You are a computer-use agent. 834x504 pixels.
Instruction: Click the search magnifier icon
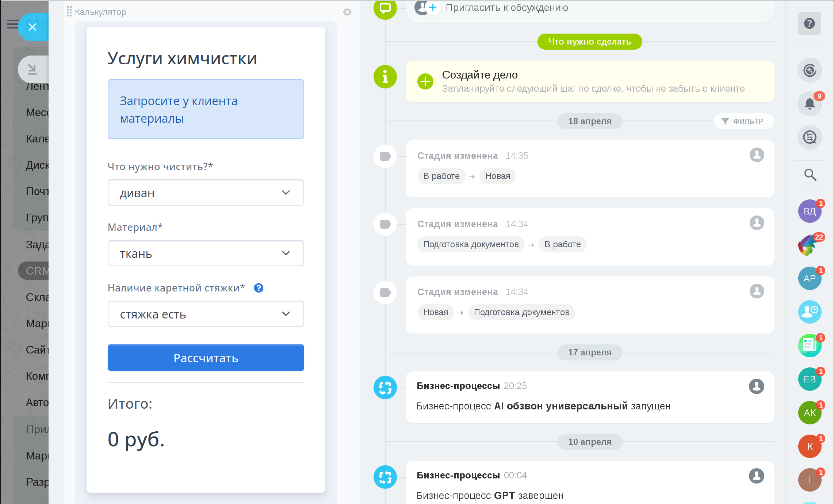tap(810, 175)
